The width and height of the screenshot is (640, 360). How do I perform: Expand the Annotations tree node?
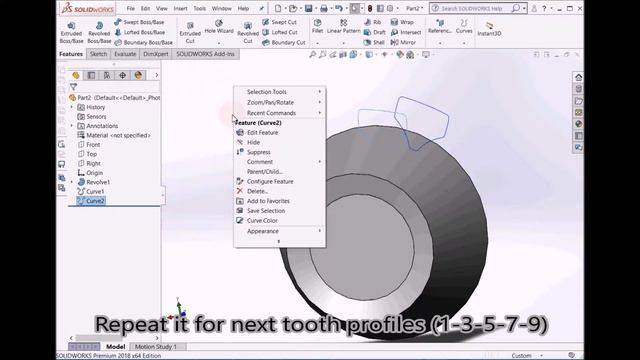(72, 126)
